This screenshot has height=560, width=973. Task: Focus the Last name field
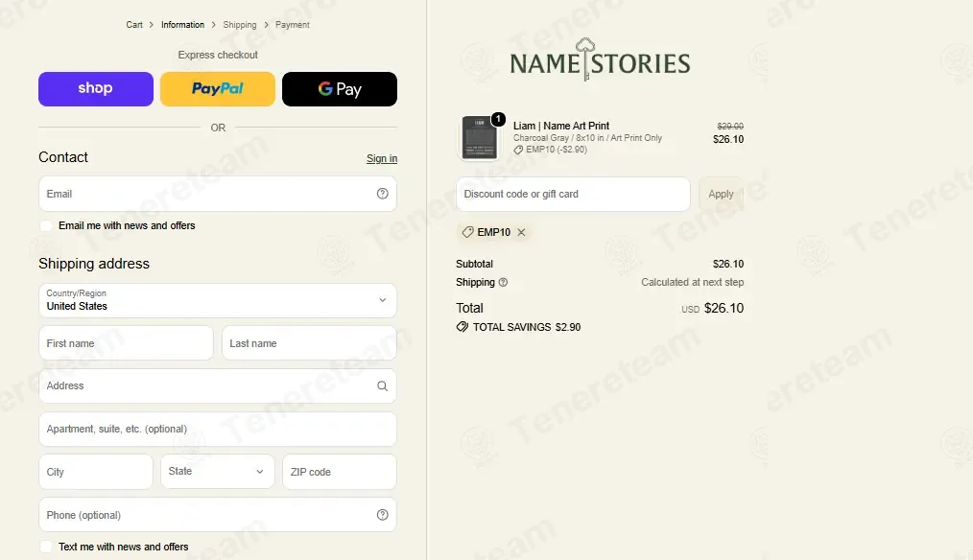309,343
